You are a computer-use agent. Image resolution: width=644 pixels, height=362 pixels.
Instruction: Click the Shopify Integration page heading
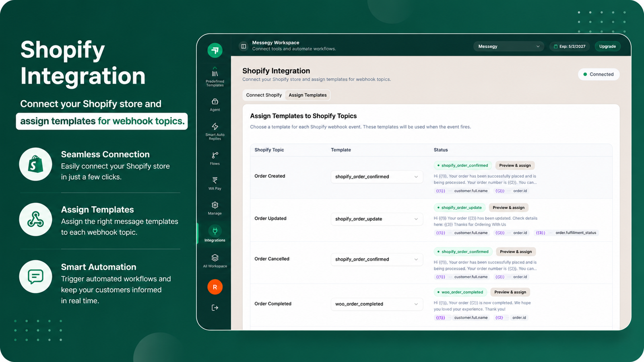276,71
